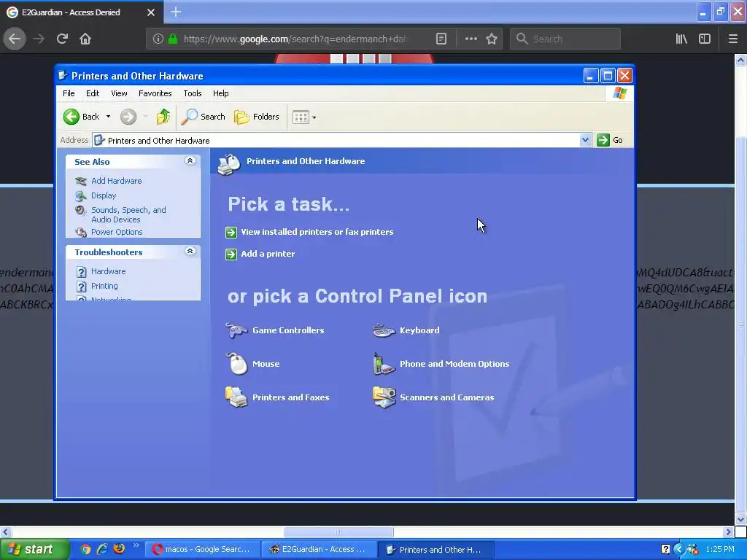747x560 pixels.
Task: Show more Quick Launch items chevron
Action: tap(136, 545)
